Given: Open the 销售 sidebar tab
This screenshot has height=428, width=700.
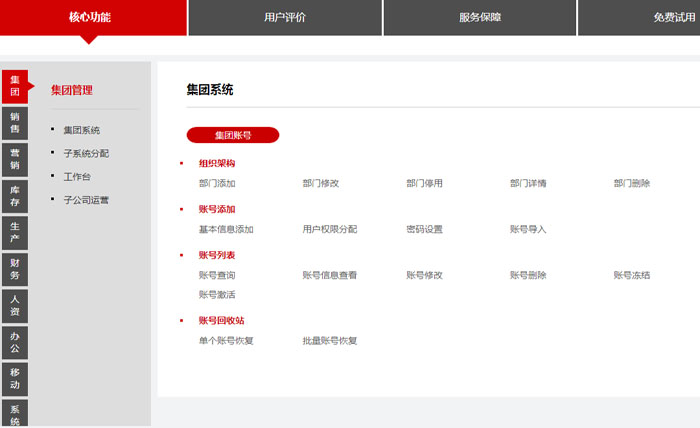Looking at the screenshot, I should point(15,123).
